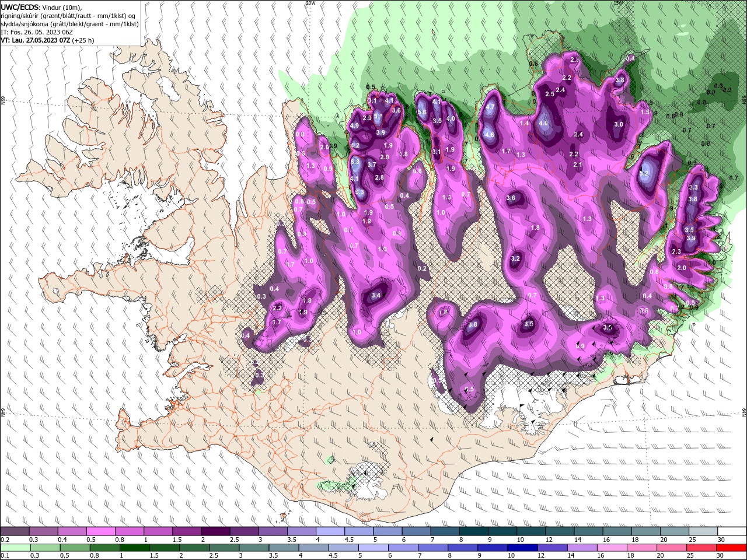The height and width of the screenshot is (560, 747).
Task: Select the pink 18 swatch in the rain scale
Action: 643,548
